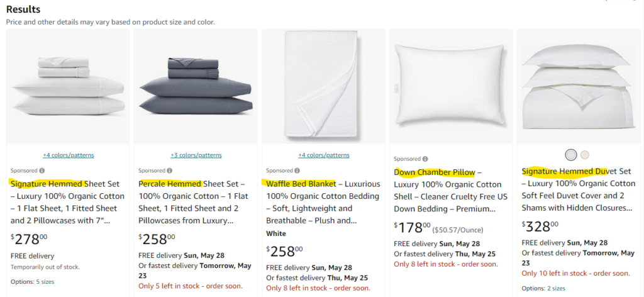644x297 pixels.
Task: Select the gray color swatch for the duvet set
Action: coord(570,155)
